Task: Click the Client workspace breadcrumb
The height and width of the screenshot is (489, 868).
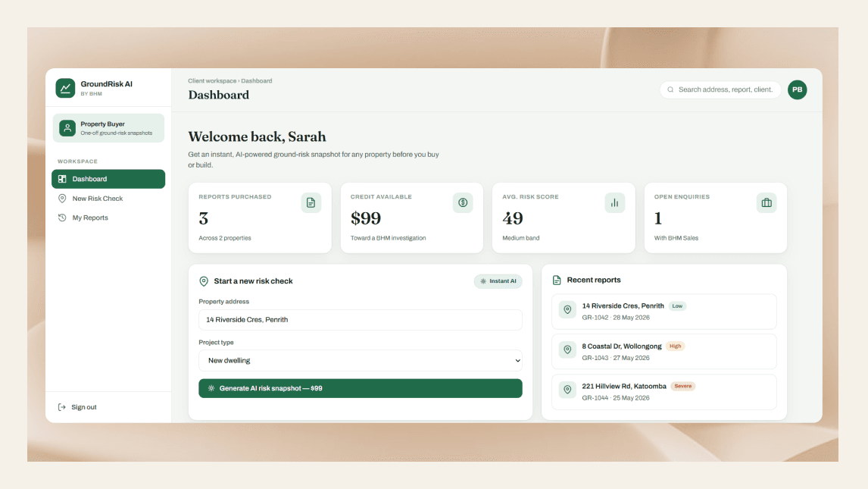Action: tap(212, 81)
